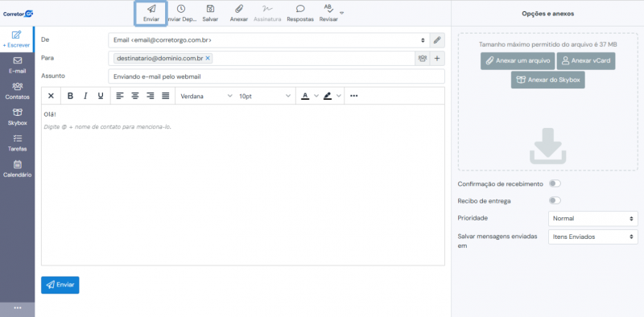Expand the highlight color arrow

(x=339, y=96)
